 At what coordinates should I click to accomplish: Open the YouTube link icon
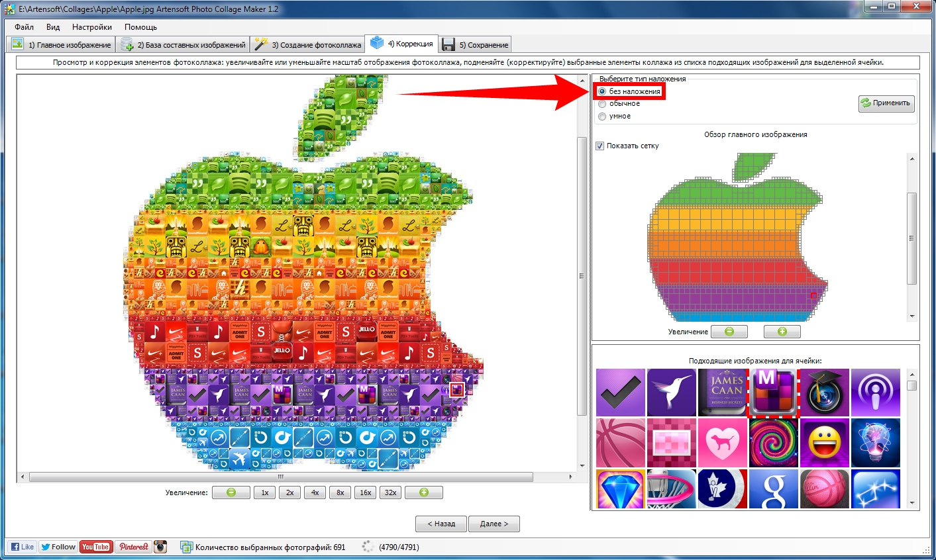95,547
